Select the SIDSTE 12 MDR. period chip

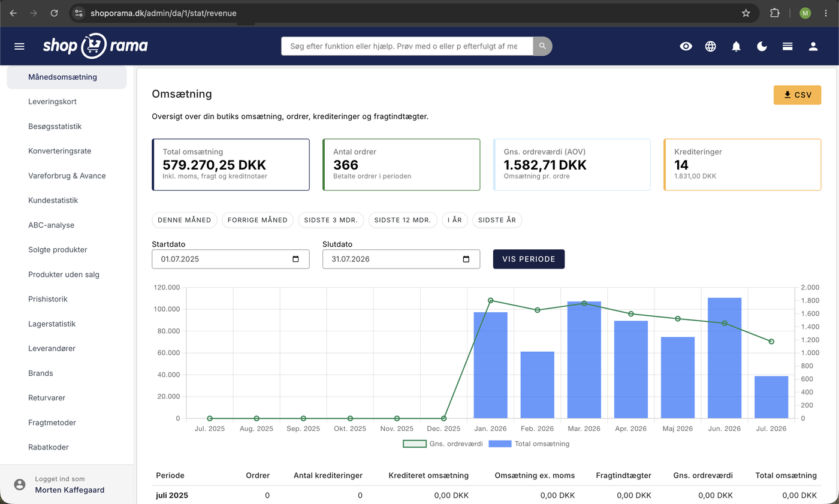pos(403,220)
